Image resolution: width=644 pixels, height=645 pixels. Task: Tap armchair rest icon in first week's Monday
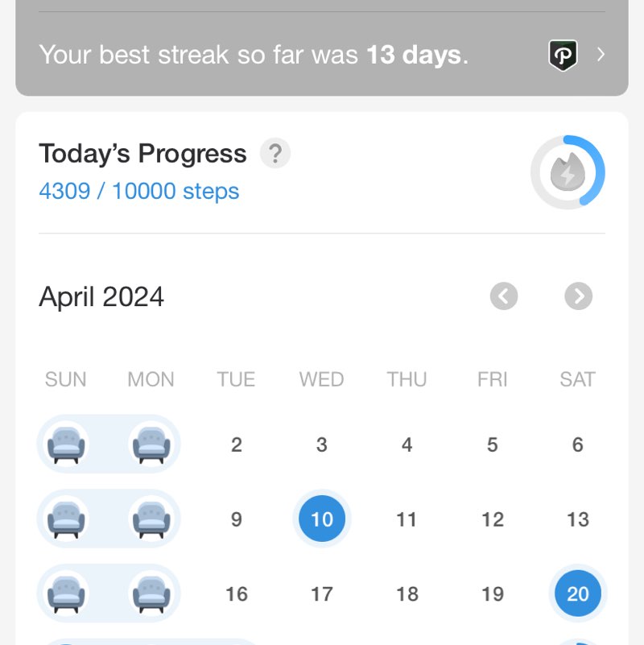[151, 444]
